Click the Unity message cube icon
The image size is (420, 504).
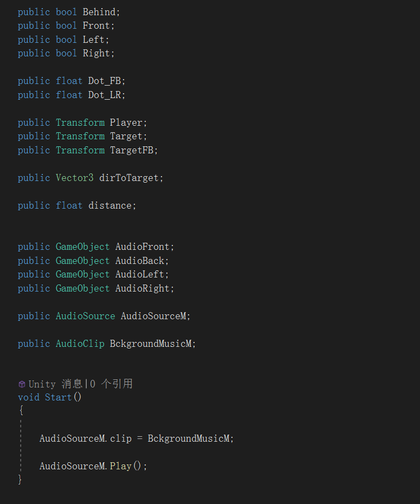[22, 384]
